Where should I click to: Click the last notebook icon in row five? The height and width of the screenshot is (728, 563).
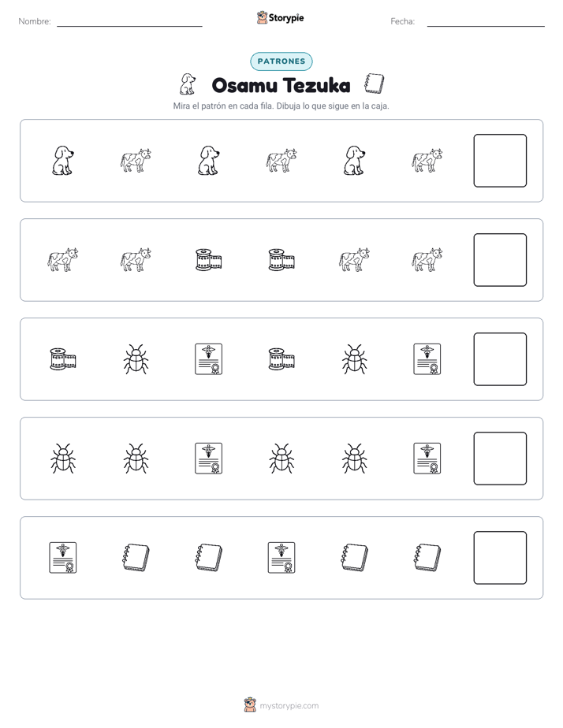click(x=427, y=558)
